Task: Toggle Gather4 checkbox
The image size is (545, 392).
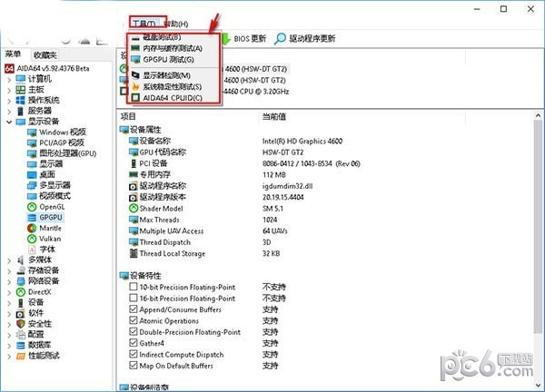Action: click(x=134, y=343)
